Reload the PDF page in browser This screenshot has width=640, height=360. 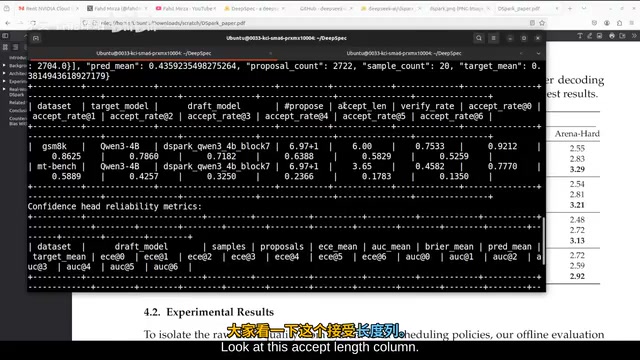point(33,23)
